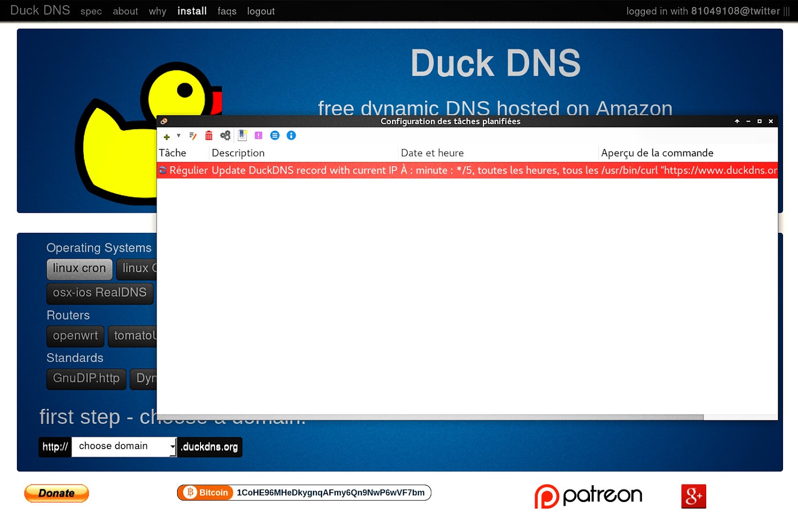Viewport: 798px width, 532px height.
Task: Maximize the Configuration des tâches planifiées window
Action: click(x=760, y=121)
